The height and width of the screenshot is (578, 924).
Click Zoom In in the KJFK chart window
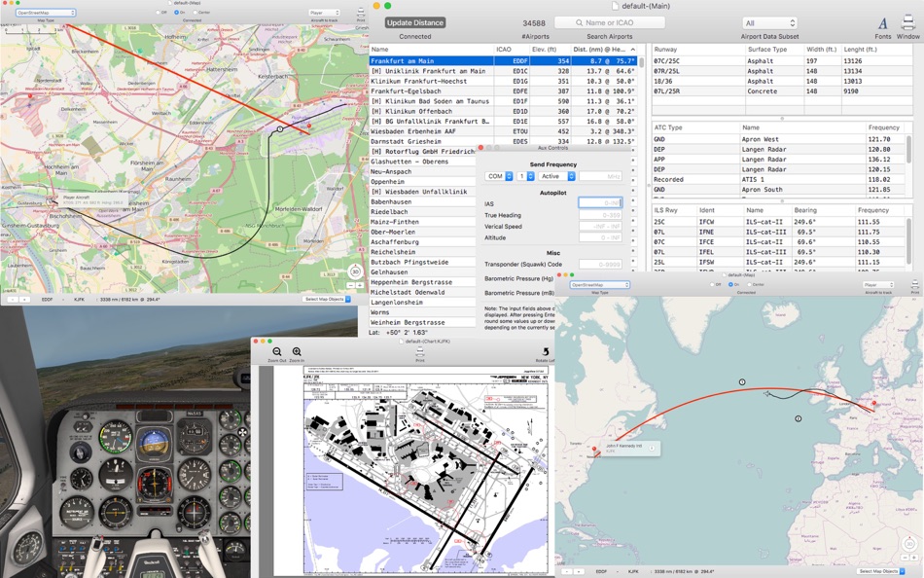coord(297,351)
